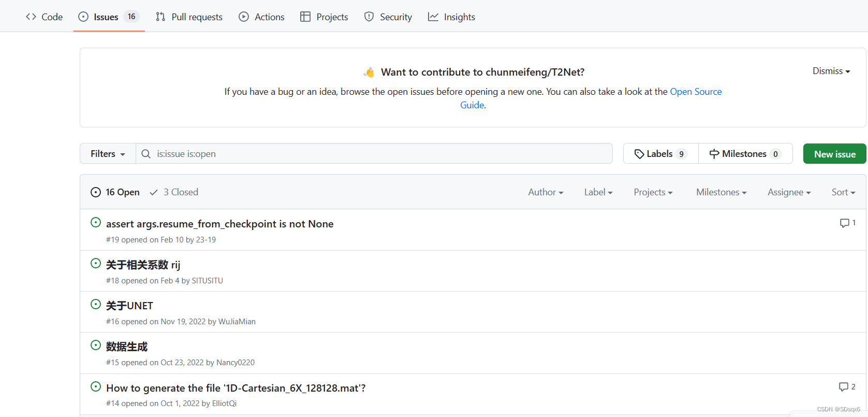868x417 pixels.
Task: Focus the issue search field
Action: 374,154
